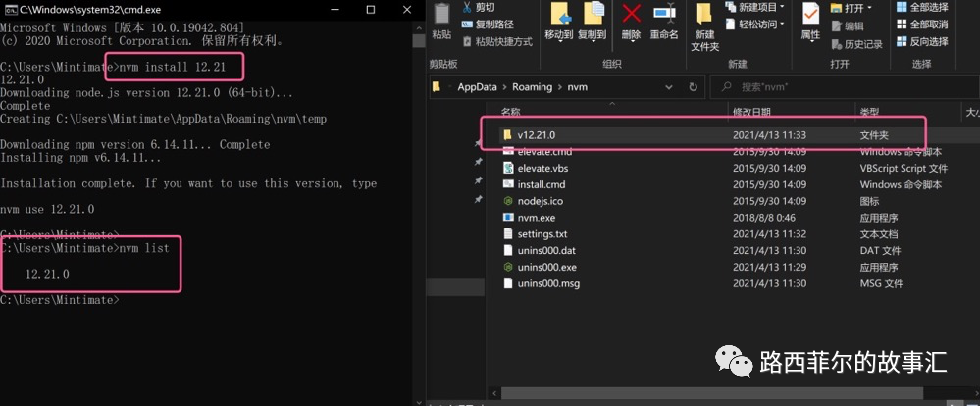Click the settings.txt document icon

(507, 234)
